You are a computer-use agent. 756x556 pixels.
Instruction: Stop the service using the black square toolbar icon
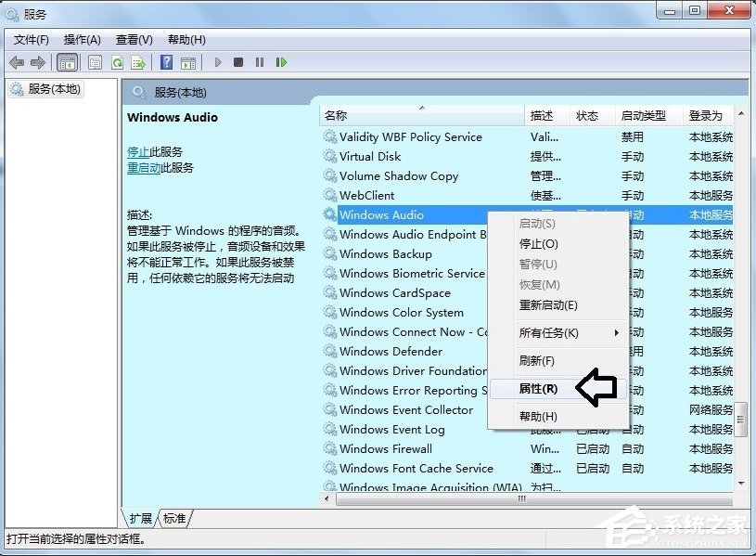(x=239, y=62)
